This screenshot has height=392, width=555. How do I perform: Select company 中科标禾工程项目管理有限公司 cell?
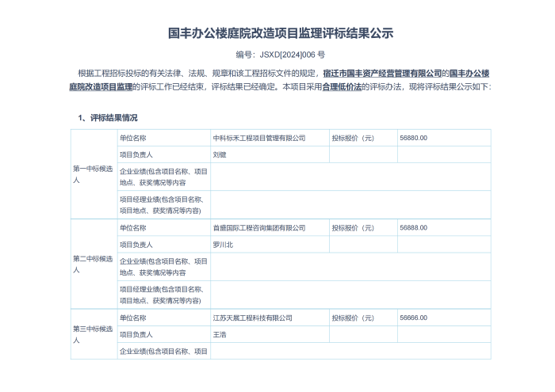click(270, 139)
